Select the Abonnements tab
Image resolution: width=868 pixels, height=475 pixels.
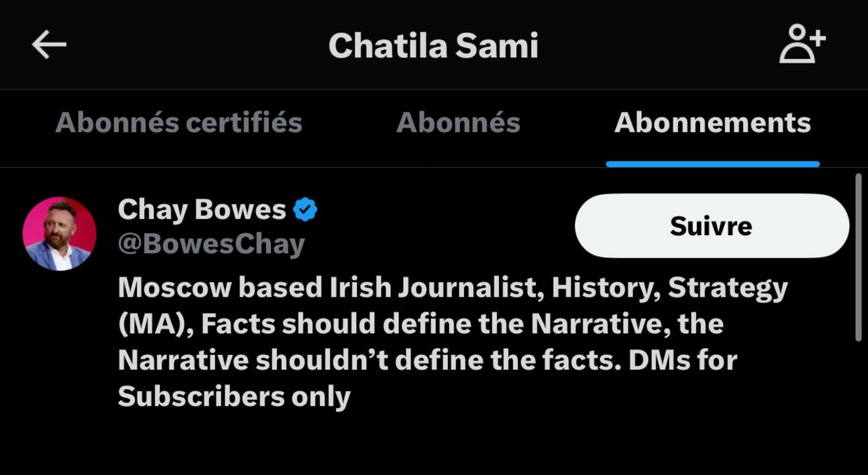click(712, 122)
